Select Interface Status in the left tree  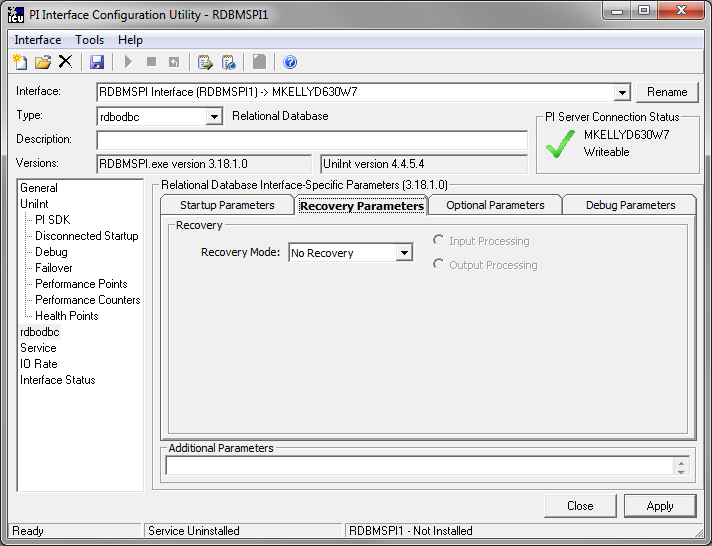pyautogui.click(x=58, y=380)
